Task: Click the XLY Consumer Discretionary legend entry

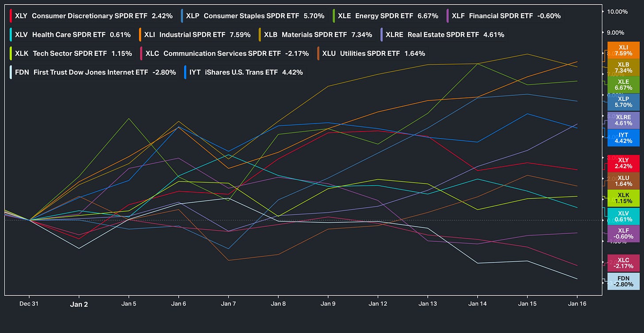Action: point(92,16)
